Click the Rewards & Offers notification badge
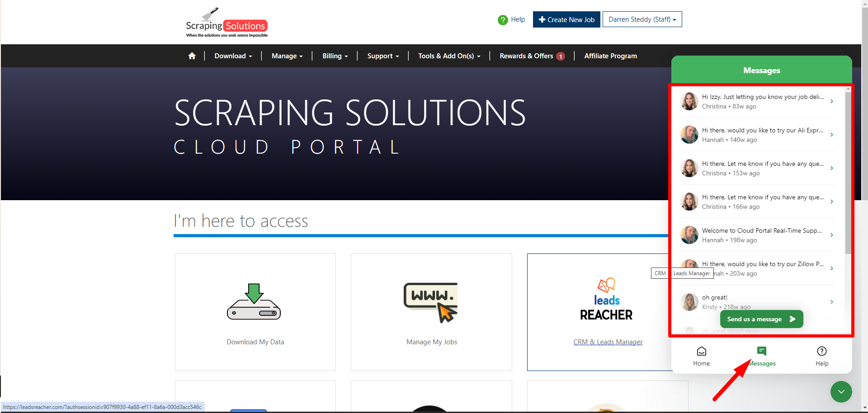Image resolution: width=868 pixels, height=413 pixels. [x=561, y=56]
